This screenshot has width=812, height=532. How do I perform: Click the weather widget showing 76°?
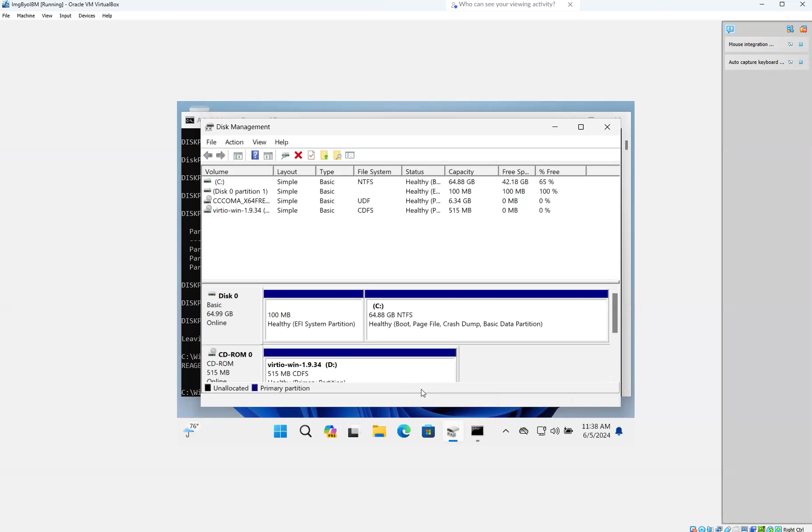pos(191,431)
